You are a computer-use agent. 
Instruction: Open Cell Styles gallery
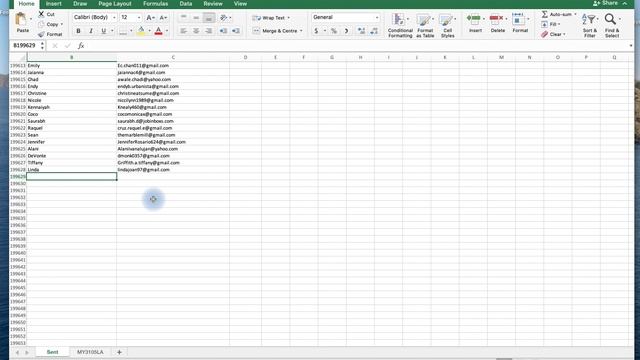coord(447,25)
